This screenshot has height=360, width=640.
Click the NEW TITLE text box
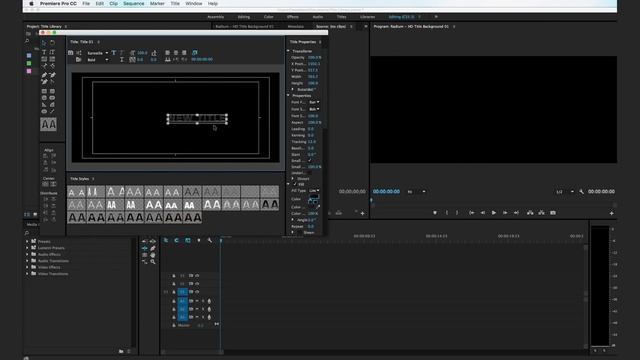coord(197,119)
